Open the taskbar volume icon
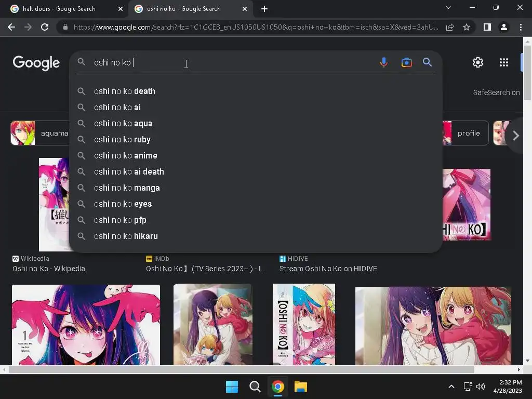532x399 pixels. click(481, 387)
